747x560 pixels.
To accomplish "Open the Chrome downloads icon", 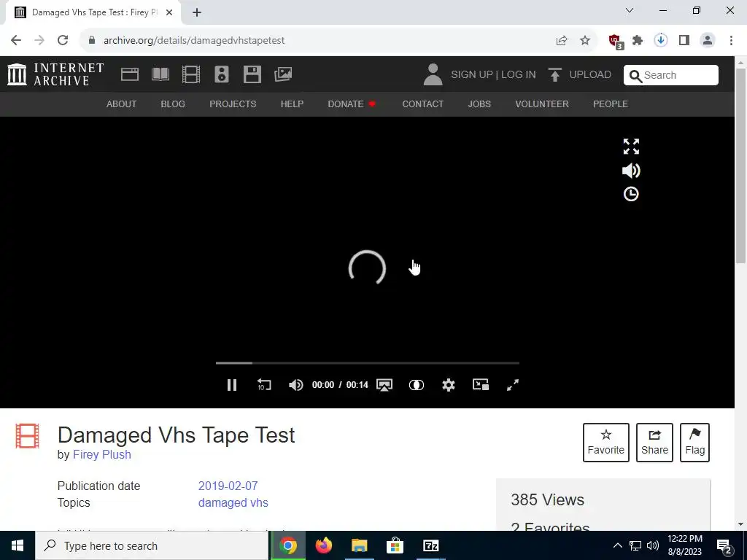I will [661, 41].
